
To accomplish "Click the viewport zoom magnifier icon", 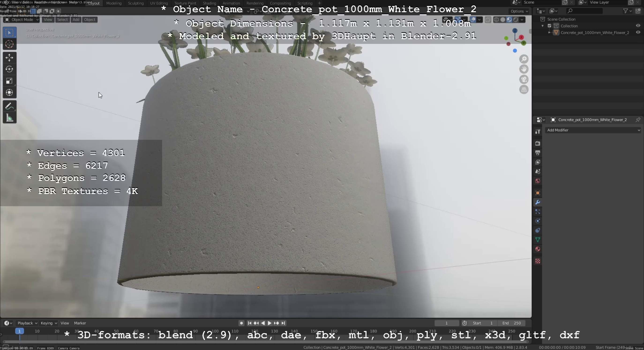I will (524, 59).
